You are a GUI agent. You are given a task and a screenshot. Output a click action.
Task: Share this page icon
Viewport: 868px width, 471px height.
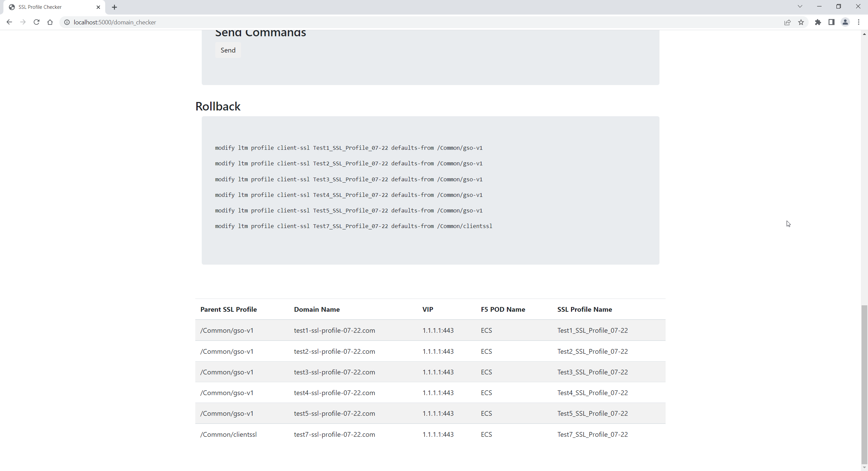pyautogui.click(x=787, y=22)
